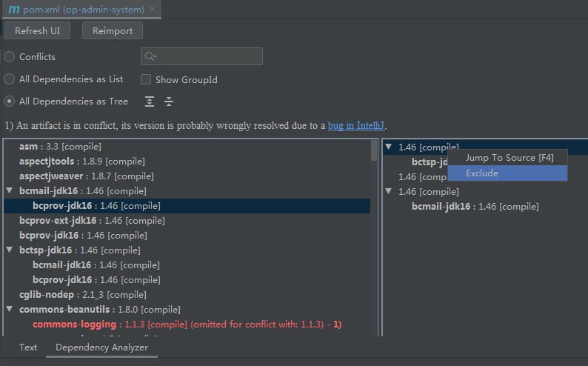Select bcprov-ext-jdk16 : 1.46 [compile] row
Image resolution: width=588 pixels, height=366 pixels.
pos(187,221)
